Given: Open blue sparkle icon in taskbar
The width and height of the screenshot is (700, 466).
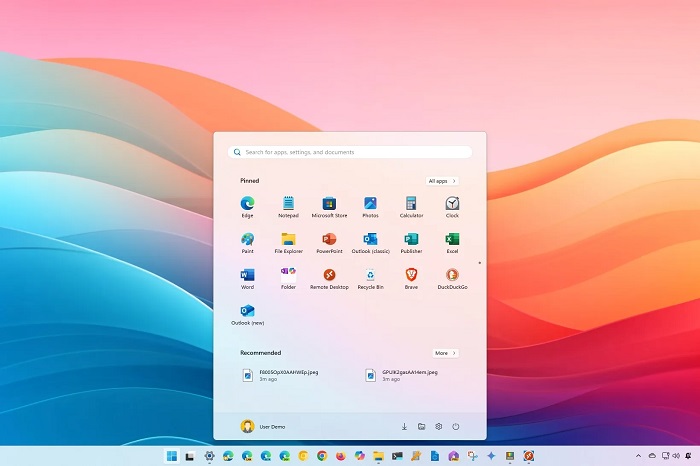Looking at the screenshot, I should [491, 456].
